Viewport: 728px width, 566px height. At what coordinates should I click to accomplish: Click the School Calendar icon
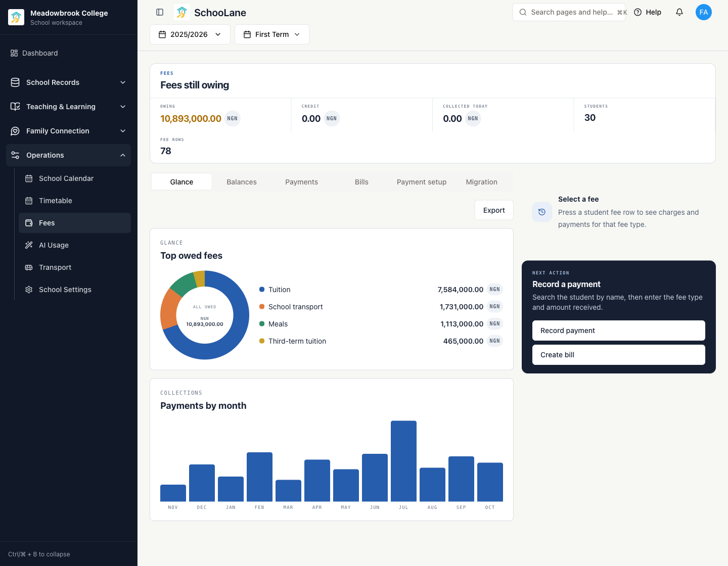coord(29,178)
